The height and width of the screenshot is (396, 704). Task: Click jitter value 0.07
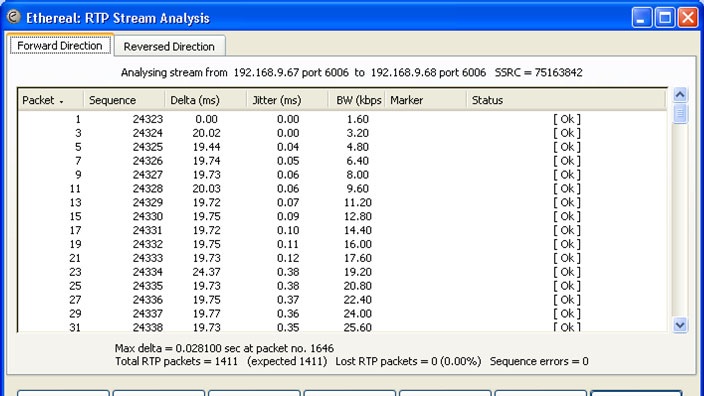point(288,202)
